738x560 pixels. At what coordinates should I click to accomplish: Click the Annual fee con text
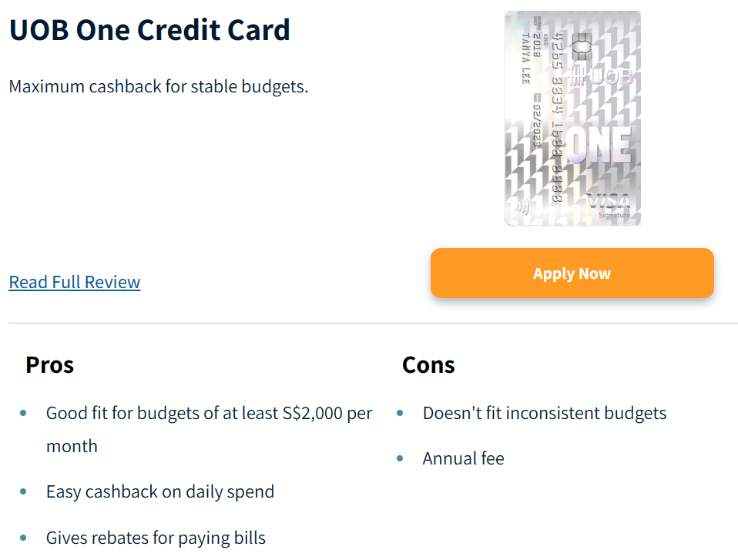coord(463,459)
